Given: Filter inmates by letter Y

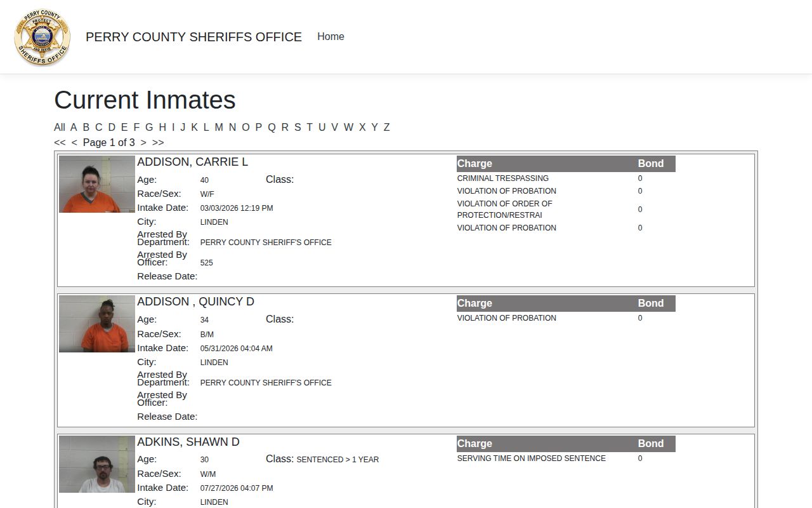Looking at the screenshot, I should pyautogui.click(x=374, y=127).
